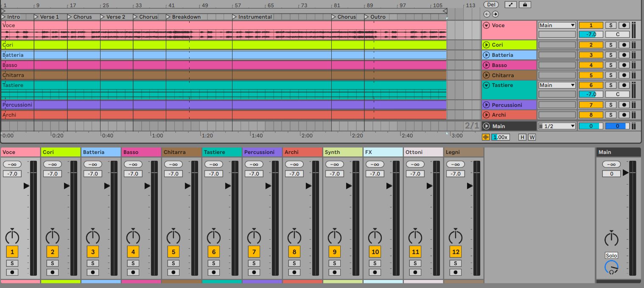
Task: Click the orange waveform icon beside 1.00x
Action: [x=486, y=137]
